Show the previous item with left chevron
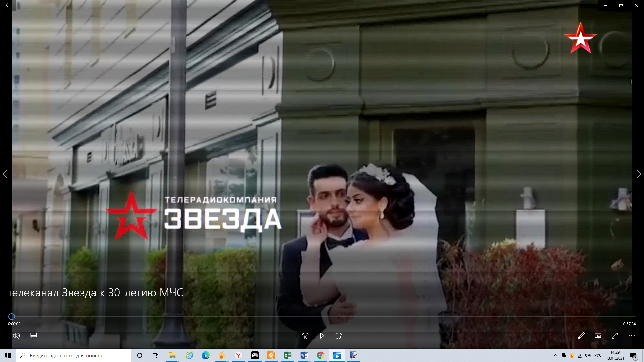The height and width of the screenshot is (362, 644). coord(5,174)
